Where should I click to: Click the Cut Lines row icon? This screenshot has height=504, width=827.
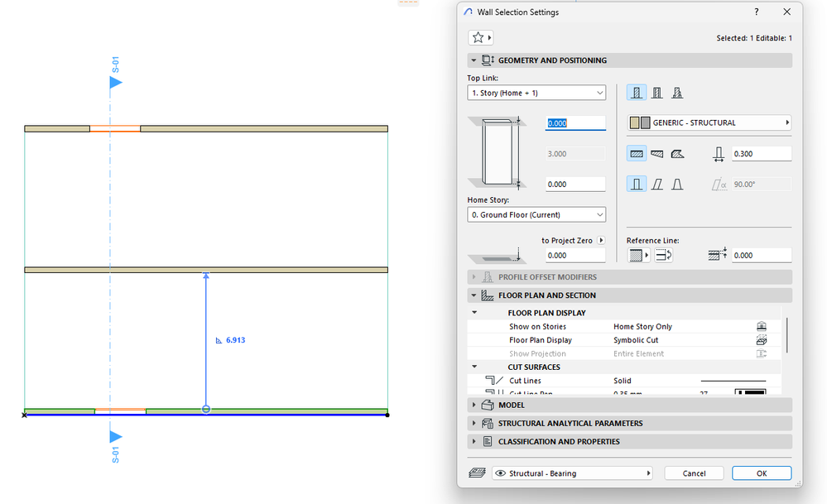[x=493, y=380]
